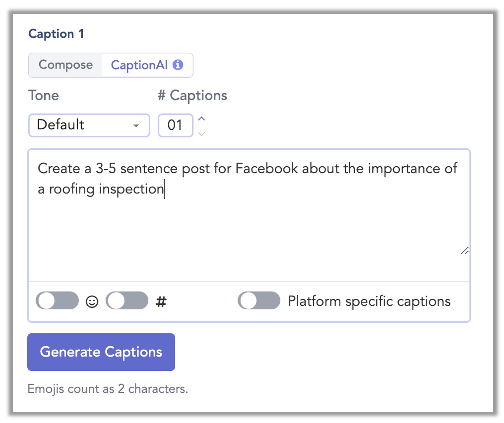Click the hashtag symbol icon
This screenshot has width=504, height=423.
[161, 302]
